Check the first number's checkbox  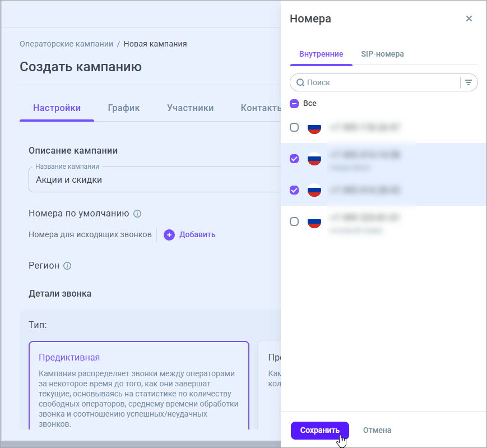294,127
